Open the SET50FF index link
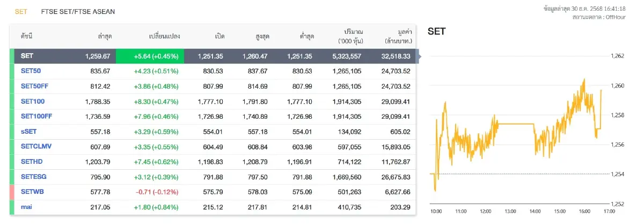 pyautogui.click(x=34, y=86)
